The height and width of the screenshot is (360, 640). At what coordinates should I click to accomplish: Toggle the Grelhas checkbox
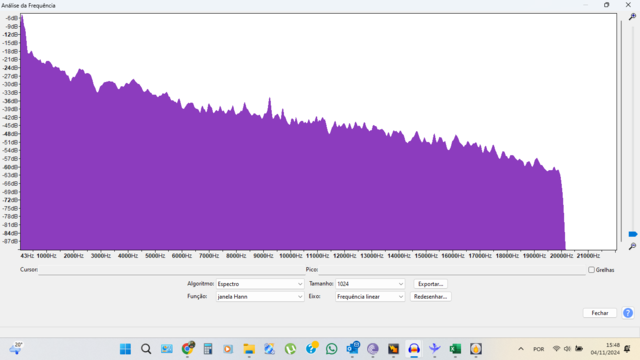pyautogui.click(x=591, y=270)
